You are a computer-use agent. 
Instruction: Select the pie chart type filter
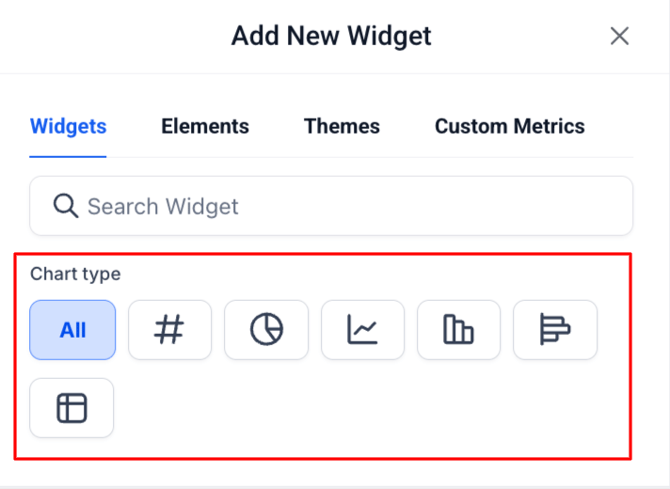click(x=266, y=329)
